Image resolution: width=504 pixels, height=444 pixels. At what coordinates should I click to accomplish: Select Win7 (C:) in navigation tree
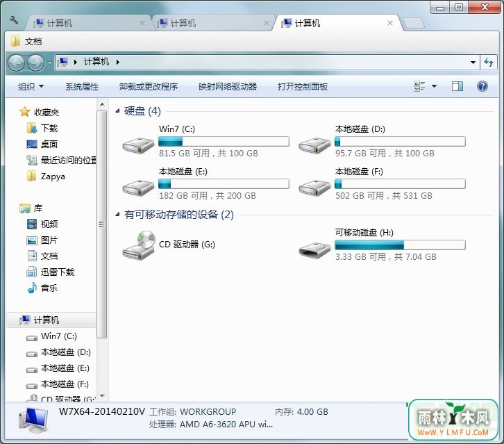click(51, 336)
